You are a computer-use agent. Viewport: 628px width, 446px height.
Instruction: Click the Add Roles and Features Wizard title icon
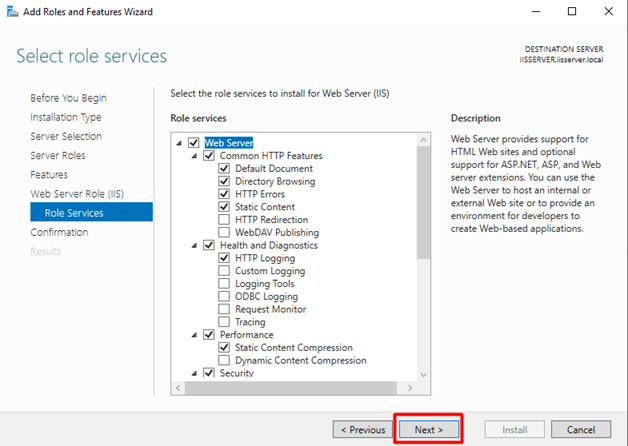[12, 12]
